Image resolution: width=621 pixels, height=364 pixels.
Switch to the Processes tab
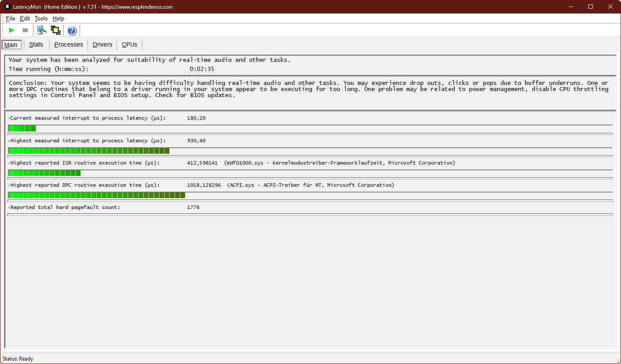pyautogui.click(x=68, y=44)
